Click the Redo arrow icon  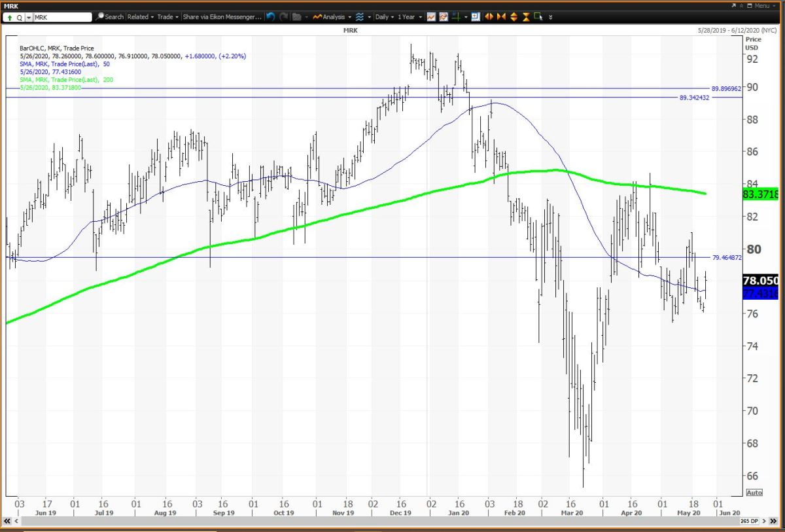[x=284, y=16]
